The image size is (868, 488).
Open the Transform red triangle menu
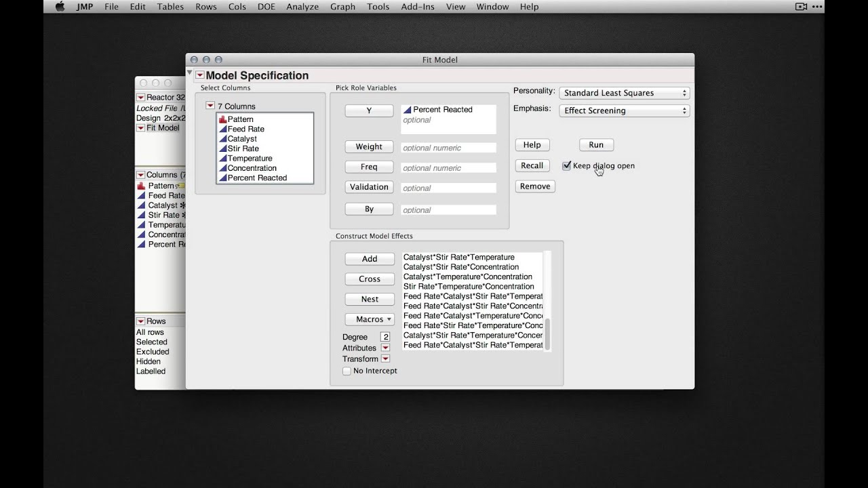click(385, 359)
